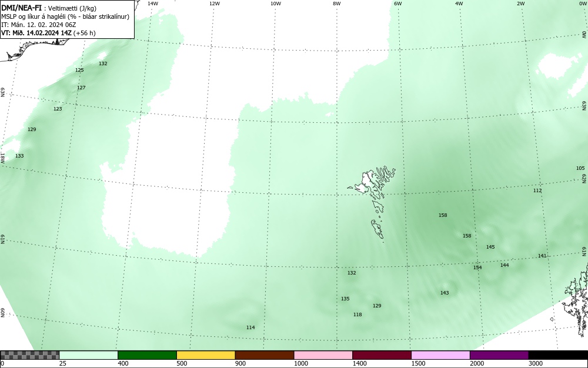588x368 pixels.
Task: Click the 145 value on the map
Action: tap(490, 247)
